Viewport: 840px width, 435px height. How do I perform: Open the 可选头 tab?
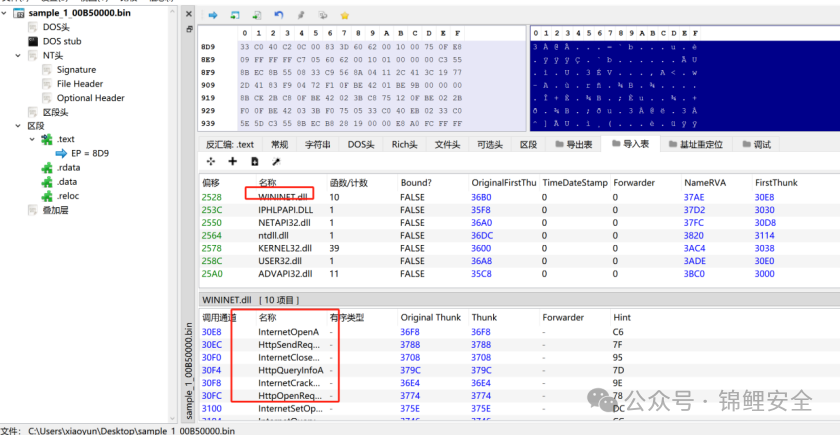click(490, 145)
